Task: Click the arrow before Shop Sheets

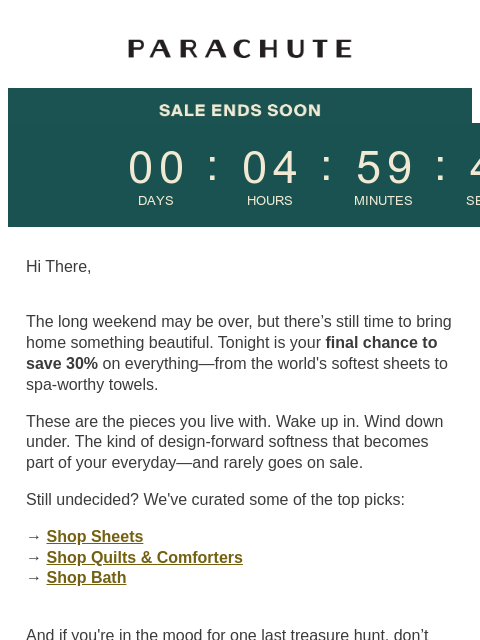Action: click(x=33, y=537)
